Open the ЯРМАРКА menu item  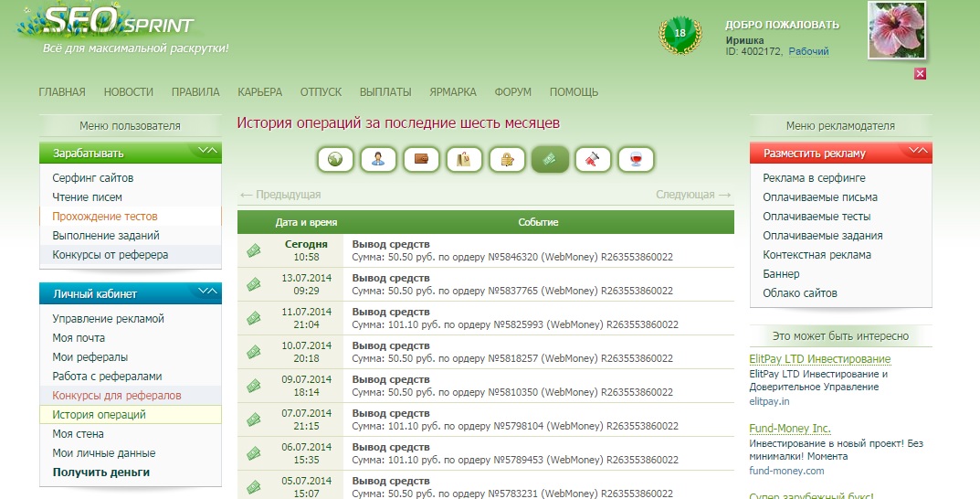tap(453, 92)
